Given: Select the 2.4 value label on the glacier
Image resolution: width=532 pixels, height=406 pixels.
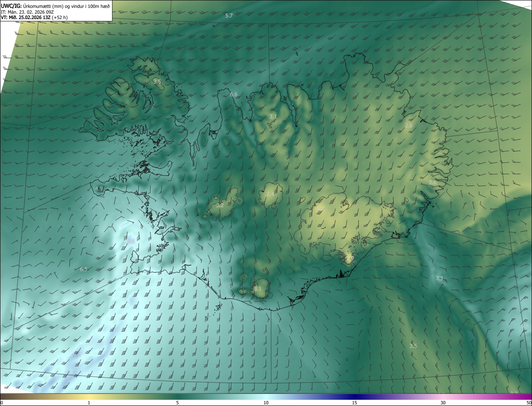Looking at the screenshot, I should 270,194.
